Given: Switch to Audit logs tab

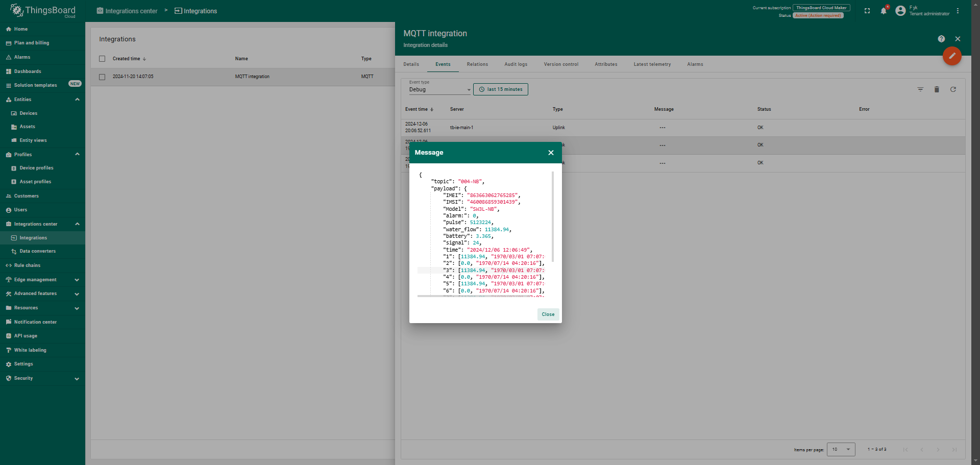Looking at the screenshot, I should (516, 64).
